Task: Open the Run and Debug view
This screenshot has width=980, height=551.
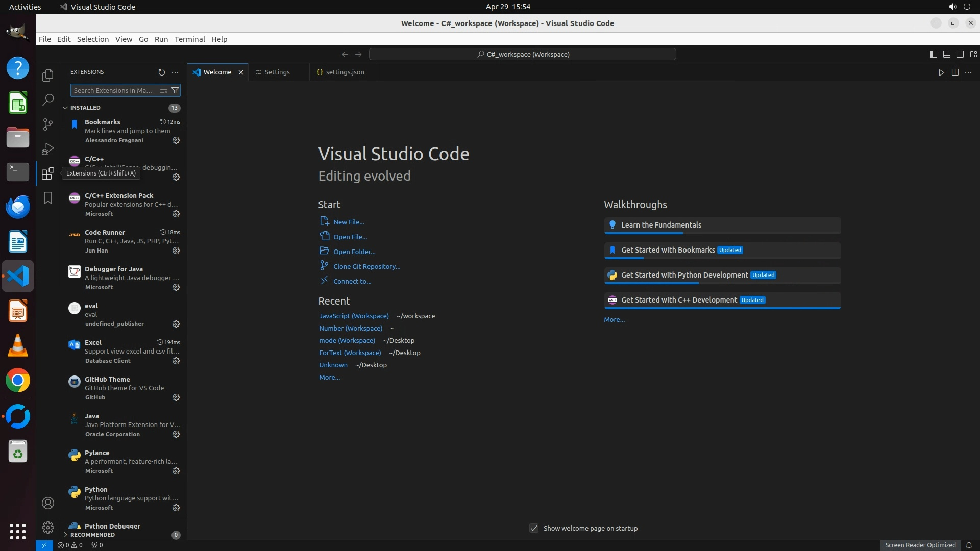Action: click(x=47, y=149)
